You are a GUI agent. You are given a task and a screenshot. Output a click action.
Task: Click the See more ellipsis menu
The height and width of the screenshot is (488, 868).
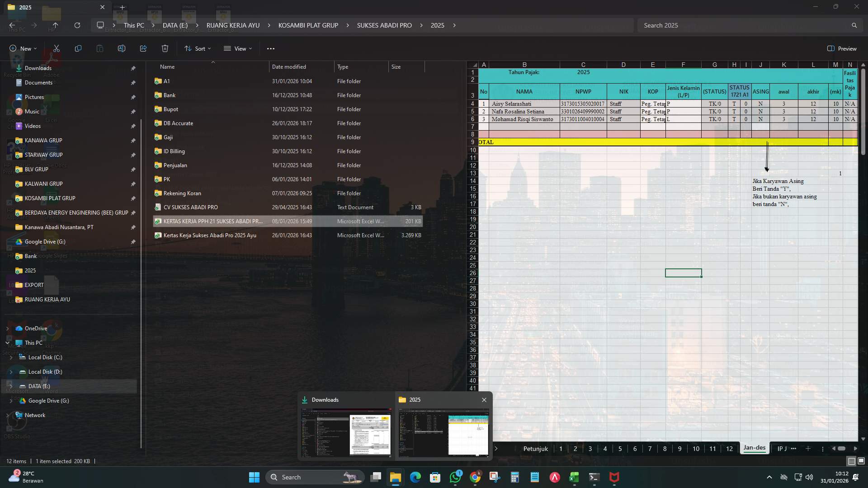click(x=270, y=48)
